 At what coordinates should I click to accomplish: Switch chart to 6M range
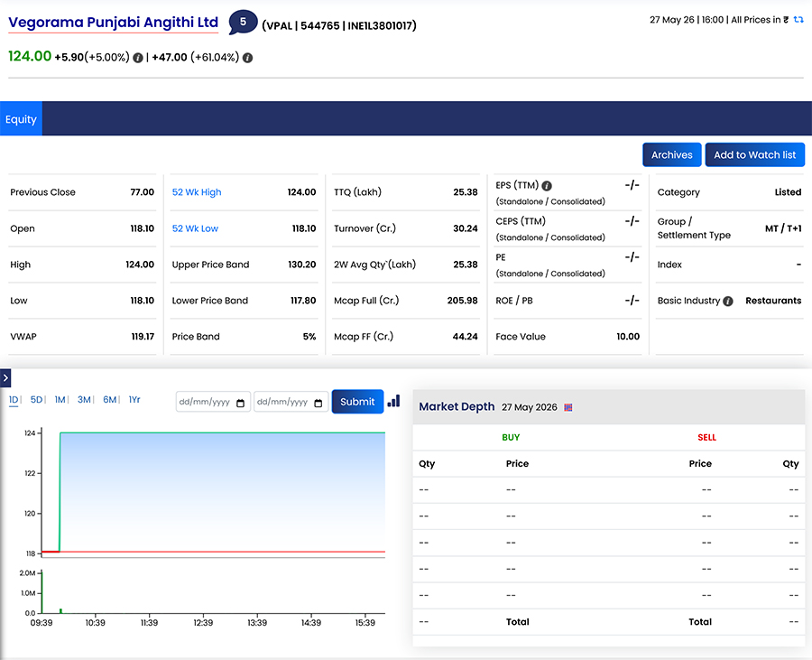(109, 399)
